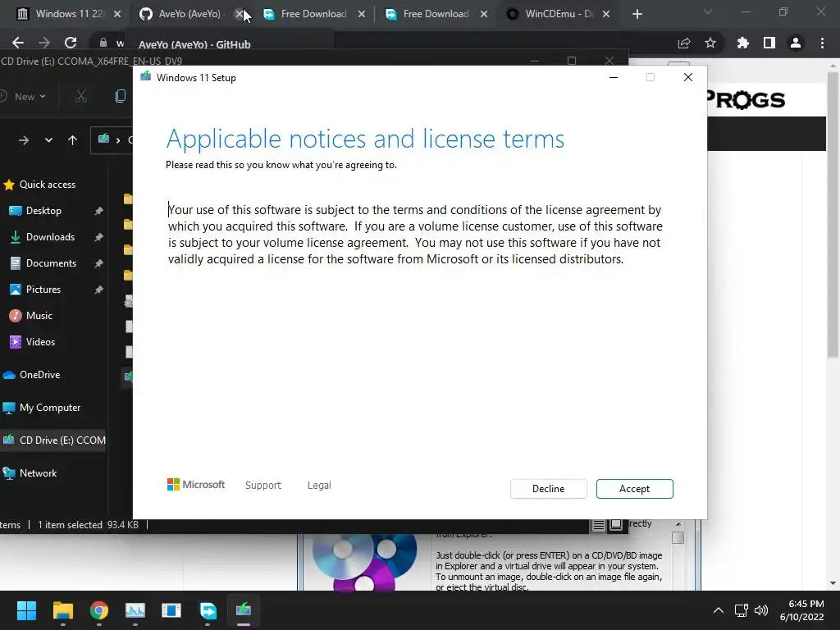Open the Legal link in Setup
The height and width of the screenshot is (630, 840).
point(319,485)
